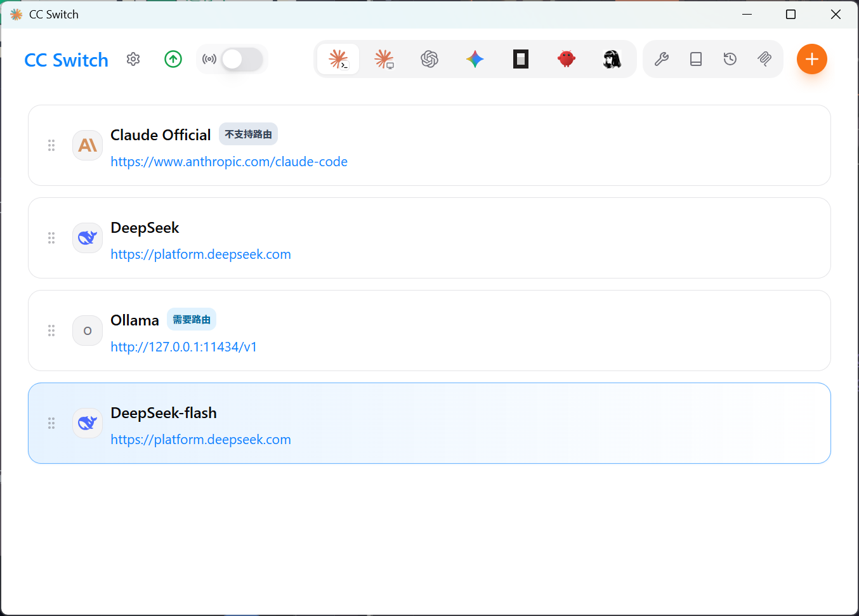
Task: Click the CC Switch title logo
Action: [67, 60]
